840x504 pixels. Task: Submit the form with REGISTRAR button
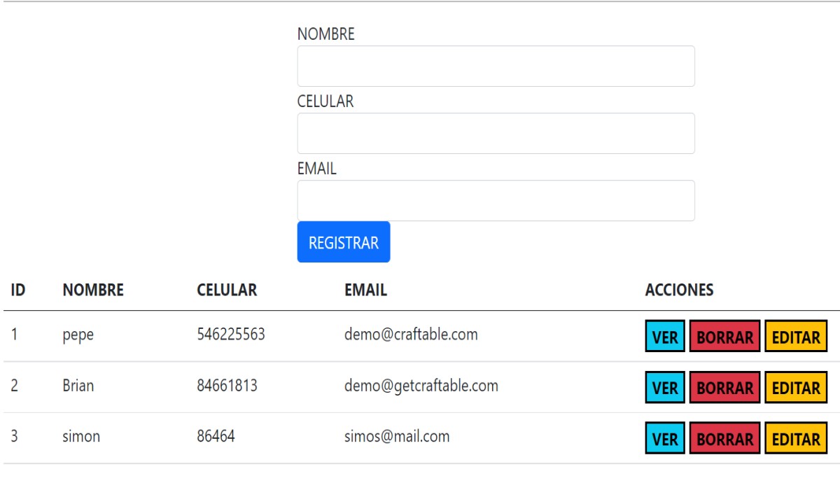pyautogui.click(x=344, y=242)
